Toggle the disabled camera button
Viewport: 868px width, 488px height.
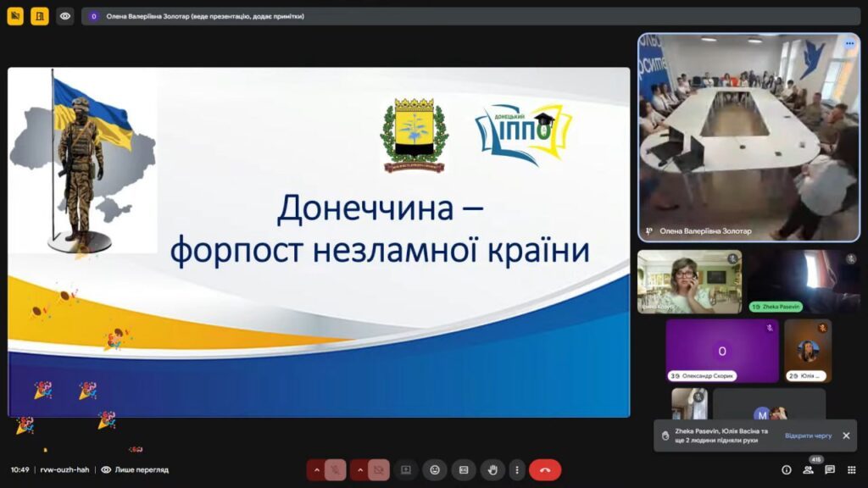coord(379,469)
